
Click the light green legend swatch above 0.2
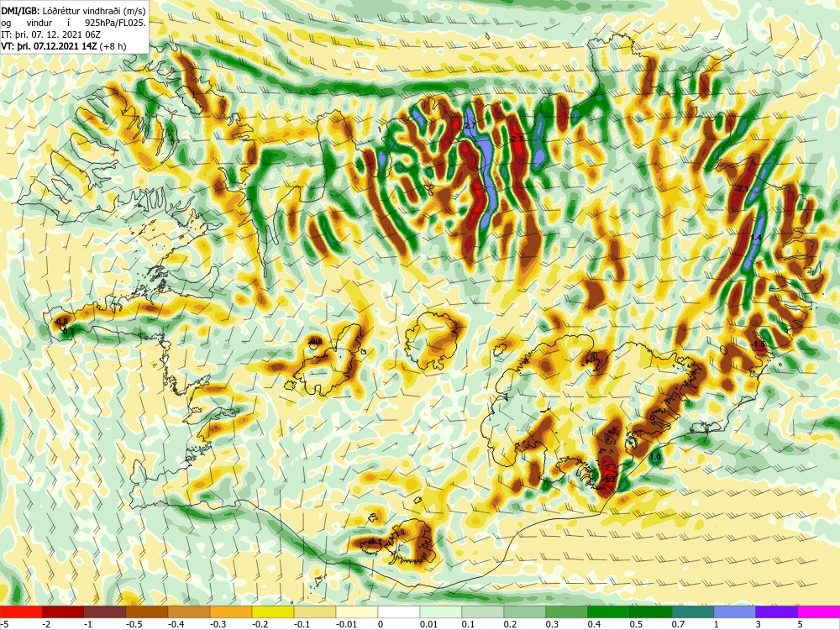coord(525,612)
